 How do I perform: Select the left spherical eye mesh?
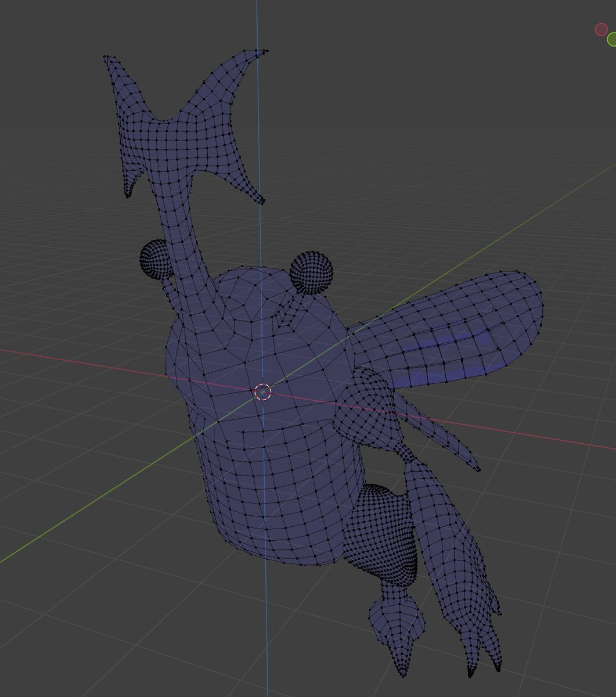pyautogui.click(x=156, y=260)
